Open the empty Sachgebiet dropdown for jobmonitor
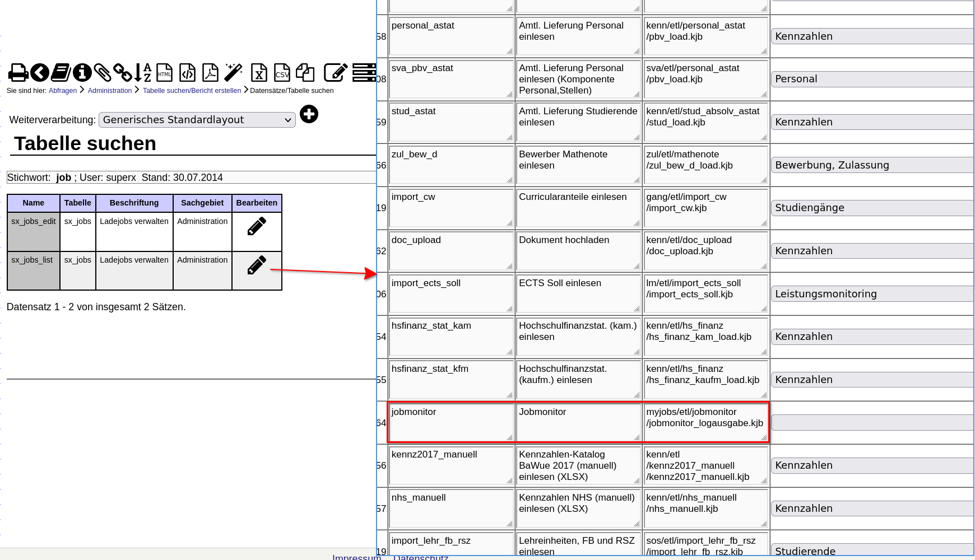The width and height of the screenshot is (975, 560). tap(872, 423)
